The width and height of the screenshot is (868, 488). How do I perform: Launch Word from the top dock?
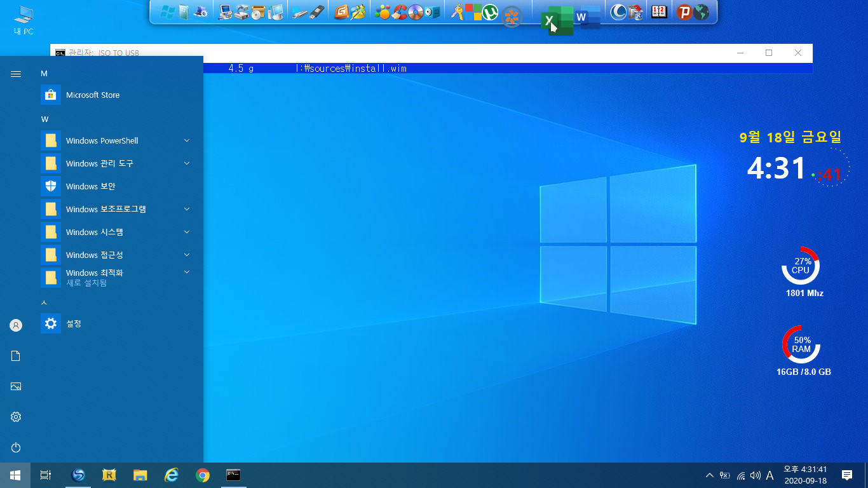pyautogui.click(x=588, y=17)
